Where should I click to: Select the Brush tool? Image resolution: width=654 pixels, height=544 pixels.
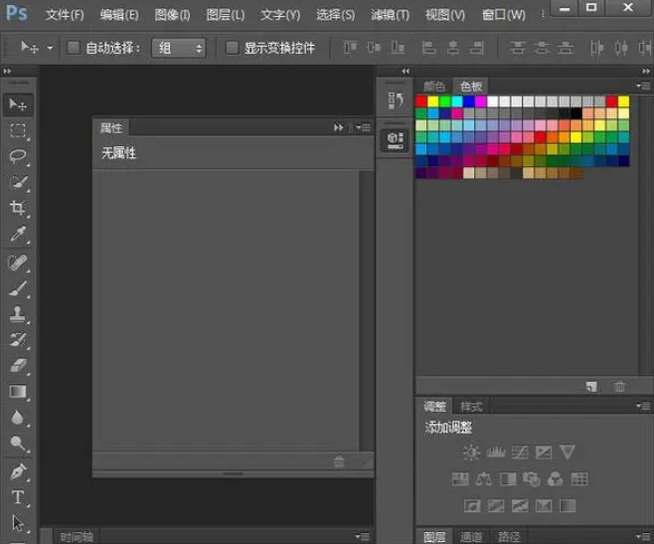click(18, 288)
